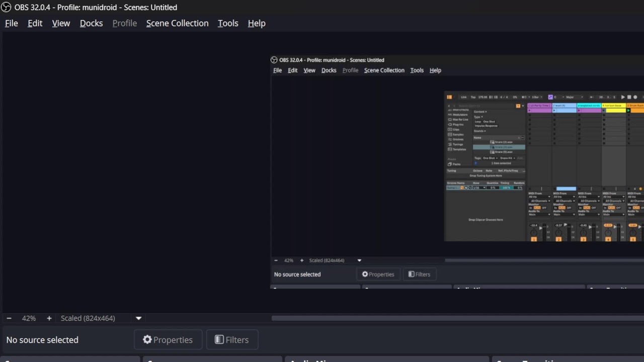Select Samples category in Ableton browser sidebar
Image resolution: width=644 pixels, height=362 pixels.
click(x=456, y=135)
